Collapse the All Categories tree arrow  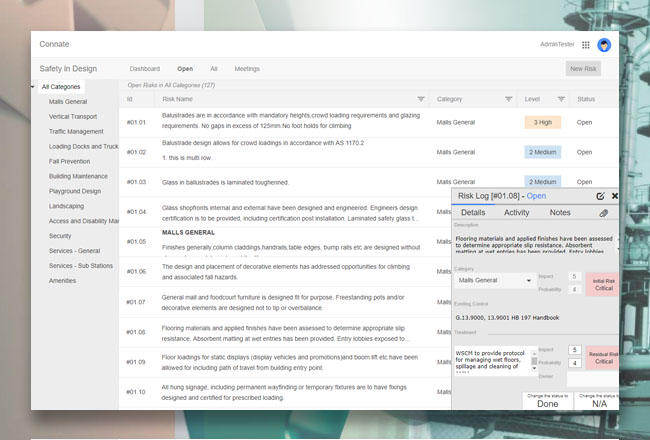33,87
